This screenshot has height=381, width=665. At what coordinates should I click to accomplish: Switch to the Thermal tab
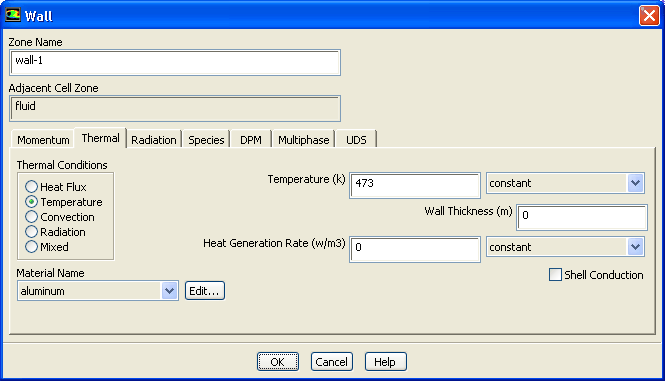click(x=101, y=138)
